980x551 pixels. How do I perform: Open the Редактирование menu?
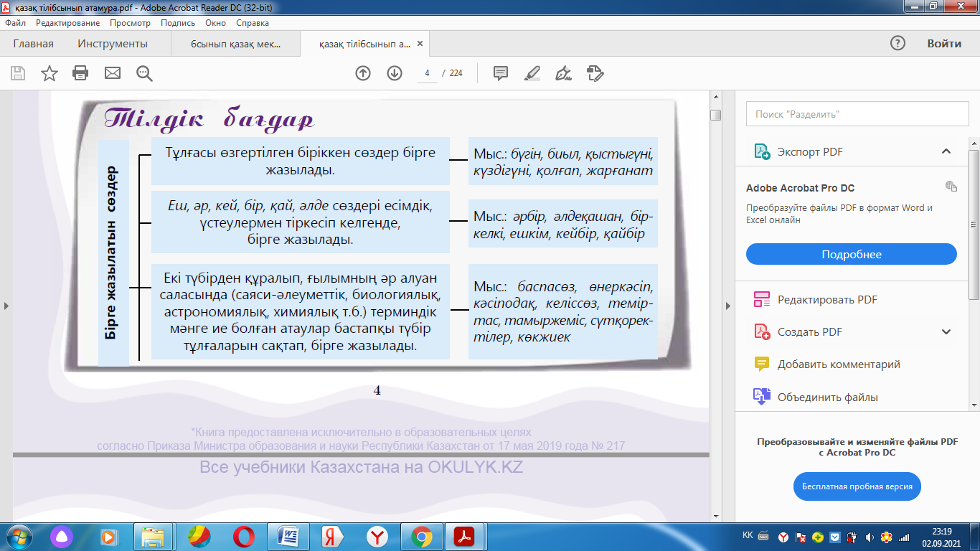68,23
